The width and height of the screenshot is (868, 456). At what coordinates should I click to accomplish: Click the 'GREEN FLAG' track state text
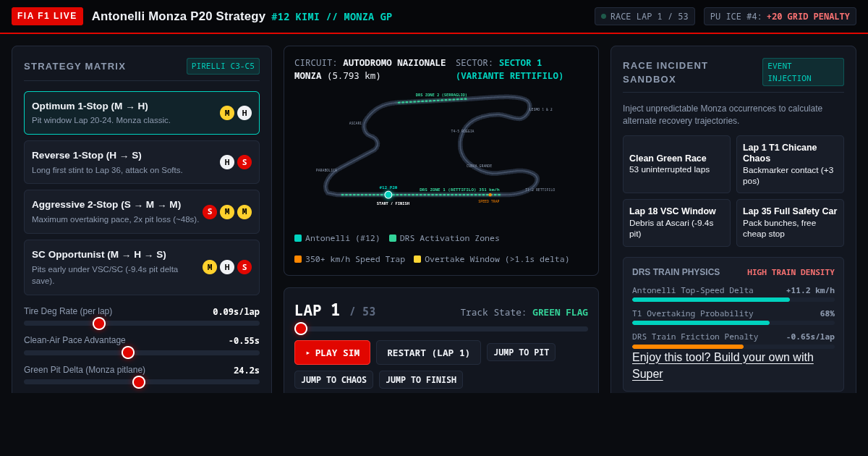tap(560, 313)
